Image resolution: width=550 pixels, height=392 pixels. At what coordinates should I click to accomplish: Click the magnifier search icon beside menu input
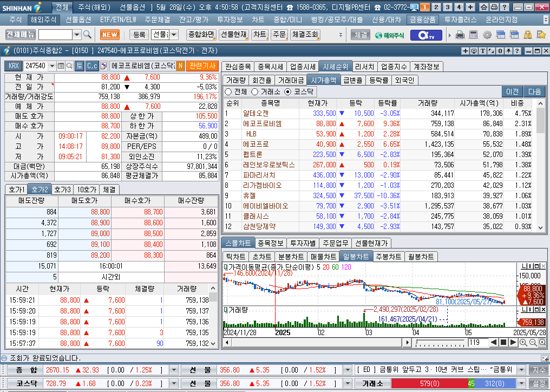click(x=87, y=35)
